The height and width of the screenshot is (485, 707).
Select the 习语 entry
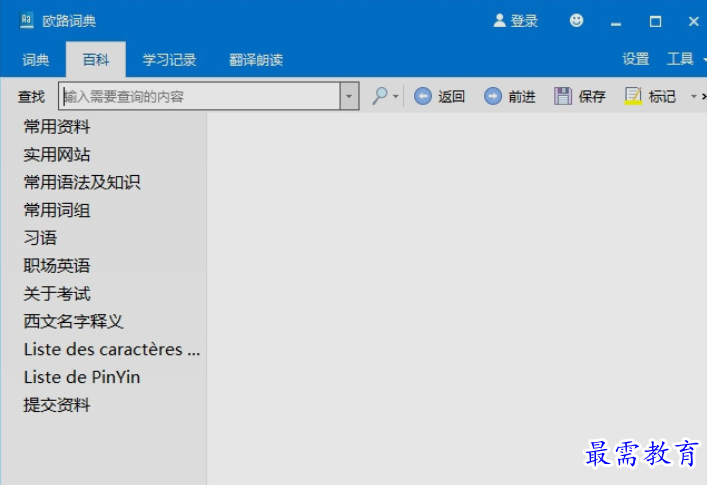40,238
